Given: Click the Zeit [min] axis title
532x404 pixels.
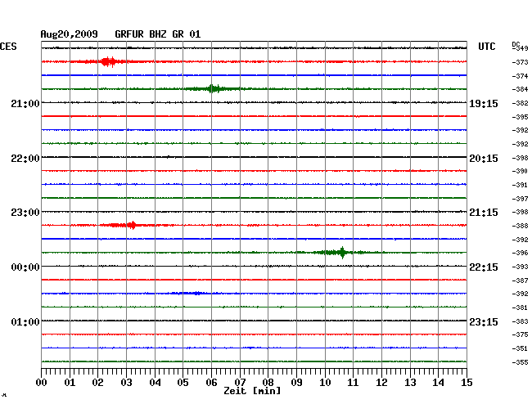Looking at the screenshot, I should click(252, 391).
